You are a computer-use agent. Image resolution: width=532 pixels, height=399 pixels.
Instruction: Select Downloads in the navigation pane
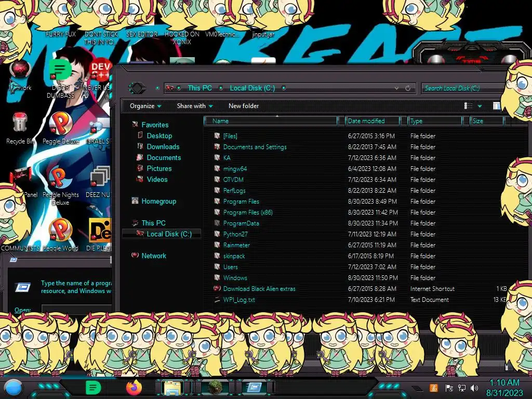(163, 147)
